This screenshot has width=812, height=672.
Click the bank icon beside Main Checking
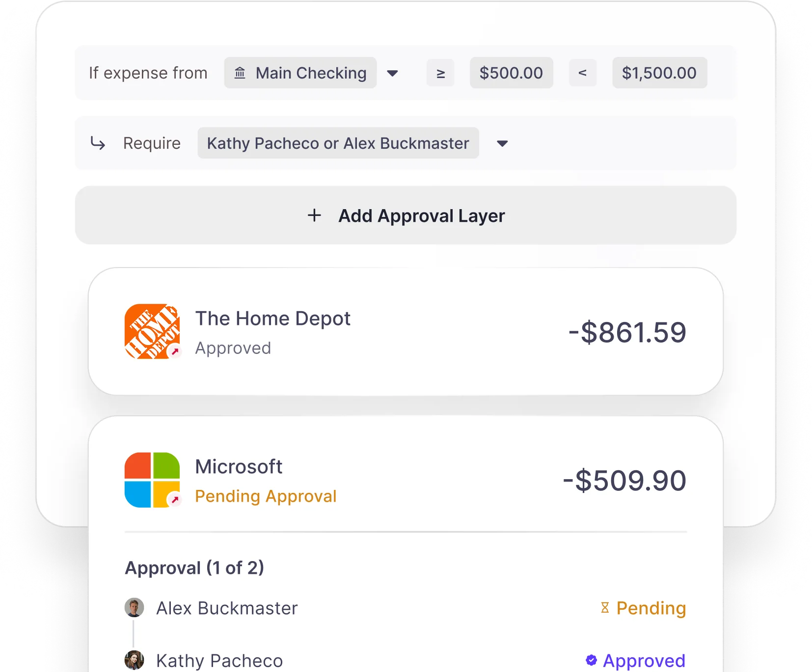click(240, 73)
